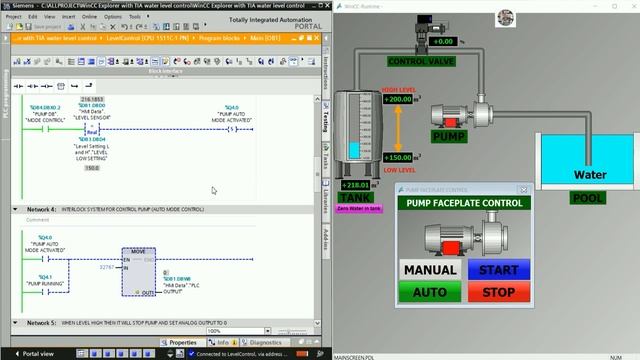This screenshot has width=640, height=360.
Task: Click the Save project icon
Action: click(28, 27)
